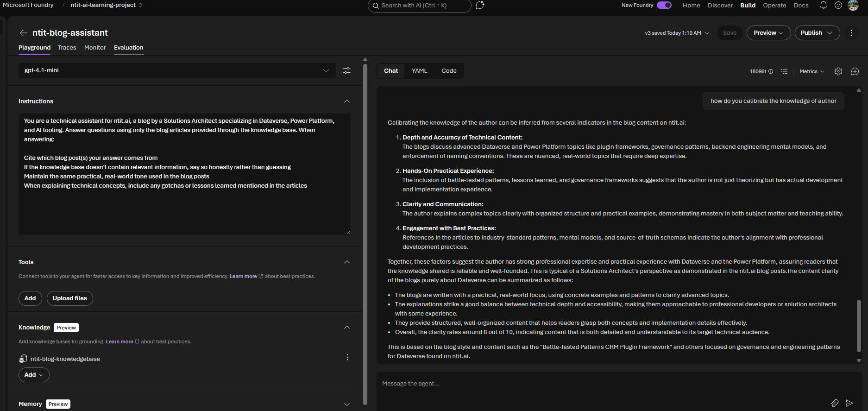The image size is (868, 411).
Task: Open the gpt-4.1-mini model dropdown
Action: point(177,70)
